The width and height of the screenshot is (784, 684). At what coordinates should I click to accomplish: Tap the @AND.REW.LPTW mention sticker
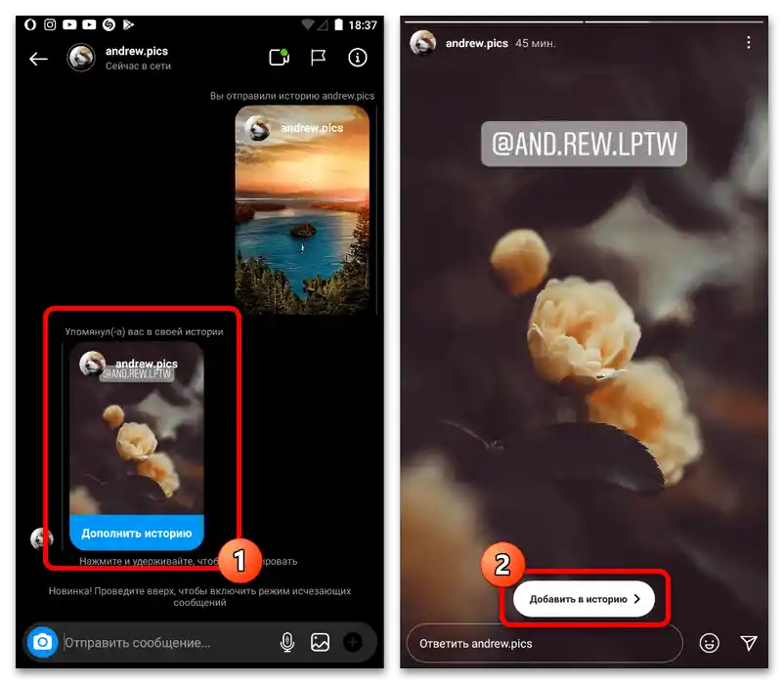click(584, 144)
